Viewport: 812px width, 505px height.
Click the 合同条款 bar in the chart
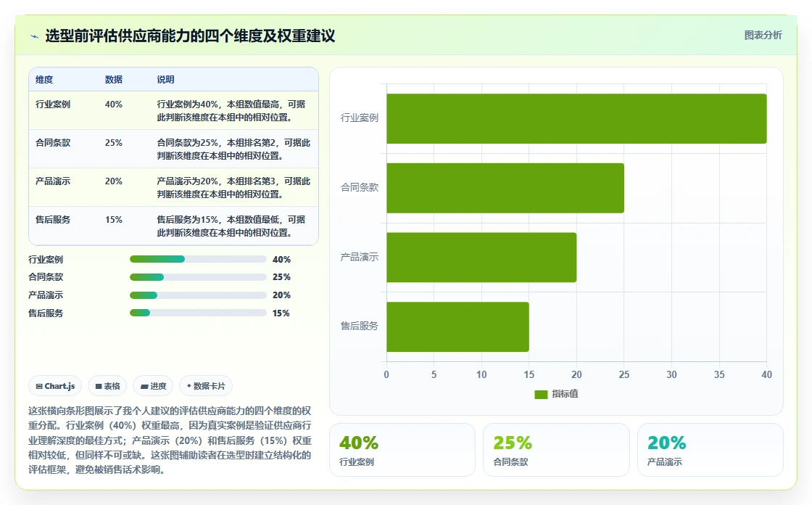pyautogui.click(x=505, y=188)
